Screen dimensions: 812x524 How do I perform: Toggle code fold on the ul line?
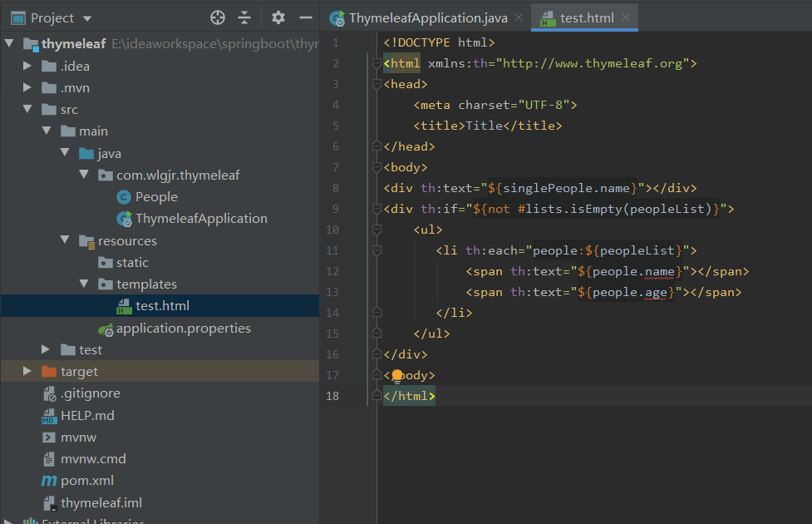pyautogui.click(x=376, y=230)
